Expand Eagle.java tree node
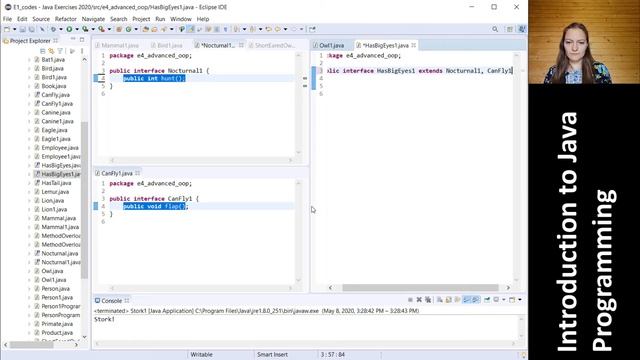 29,130
